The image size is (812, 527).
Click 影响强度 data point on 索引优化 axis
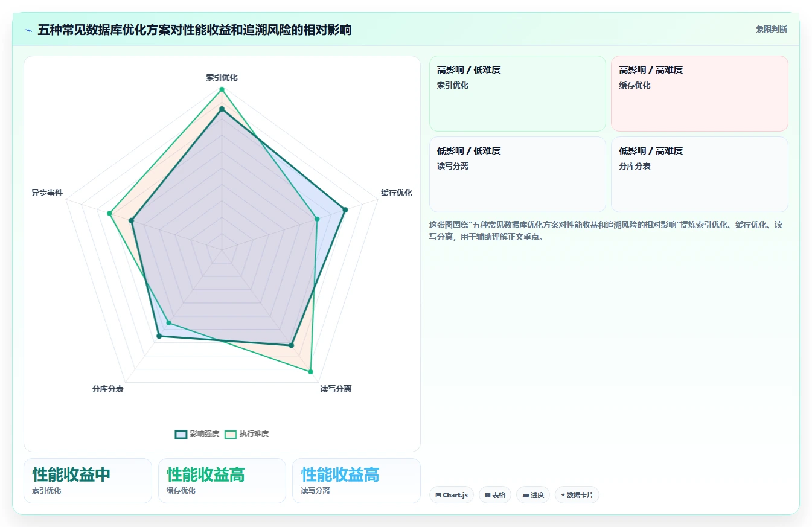(222, 109)
